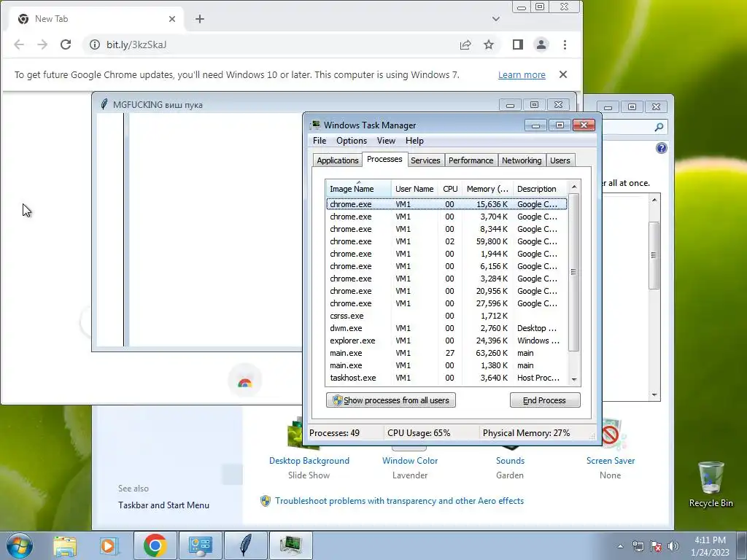Select dwm.exe process row
The width and height of the screenshot is (747, 560).
tap(446, 328)
